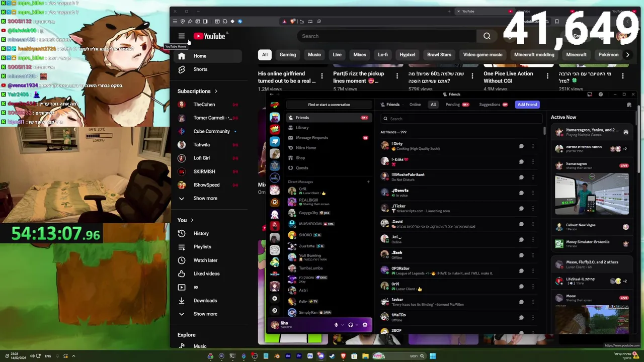The height and width of the screenshot is (362, 644).
Task: Bookmark the page in browser address bar
Action: (x=556, y=22)
